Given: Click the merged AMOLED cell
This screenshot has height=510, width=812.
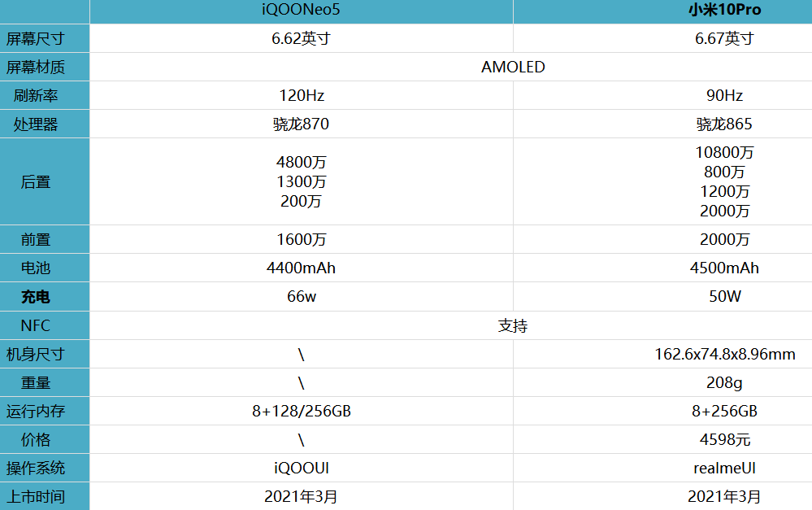Looking at the screenshot, I should click(x=513, y=67).
